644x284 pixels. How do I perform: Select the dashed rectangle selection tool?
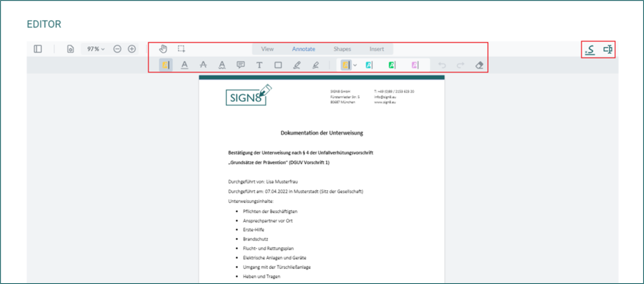click(x=181, y=49)
